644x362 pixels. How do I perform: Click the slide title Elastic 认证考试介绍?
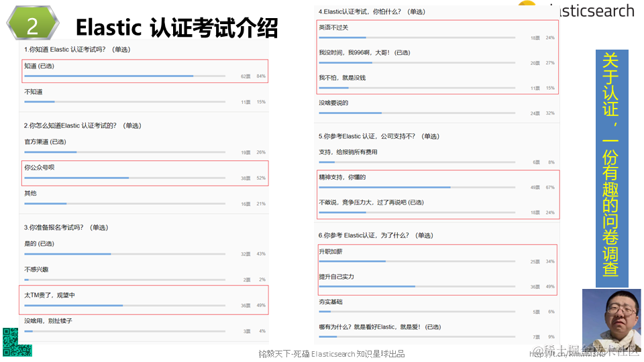(177, 27)
